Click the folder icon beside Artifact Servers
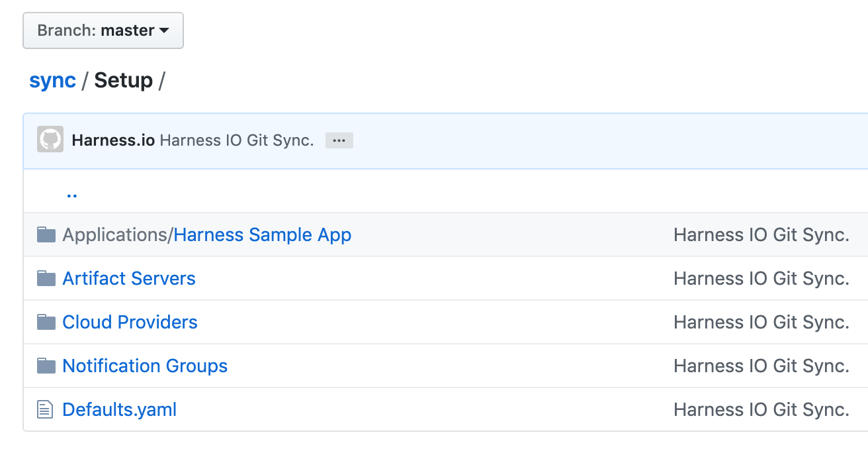868x453 pixels. pos(46,278)
